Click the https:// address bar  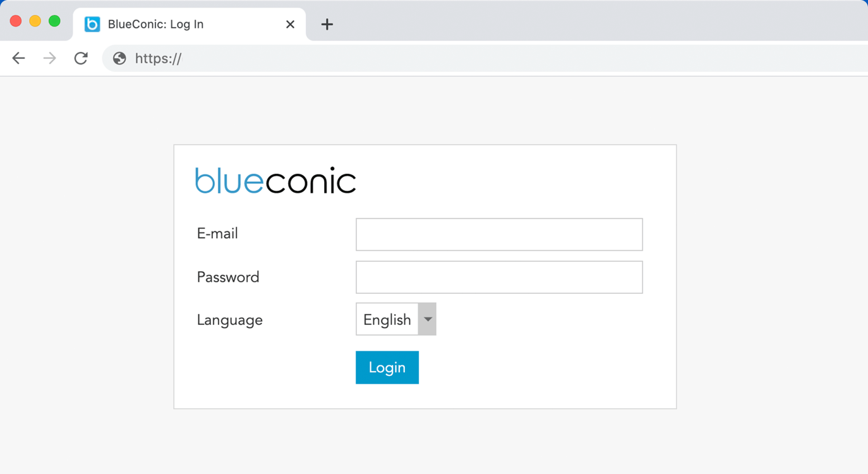485,58
